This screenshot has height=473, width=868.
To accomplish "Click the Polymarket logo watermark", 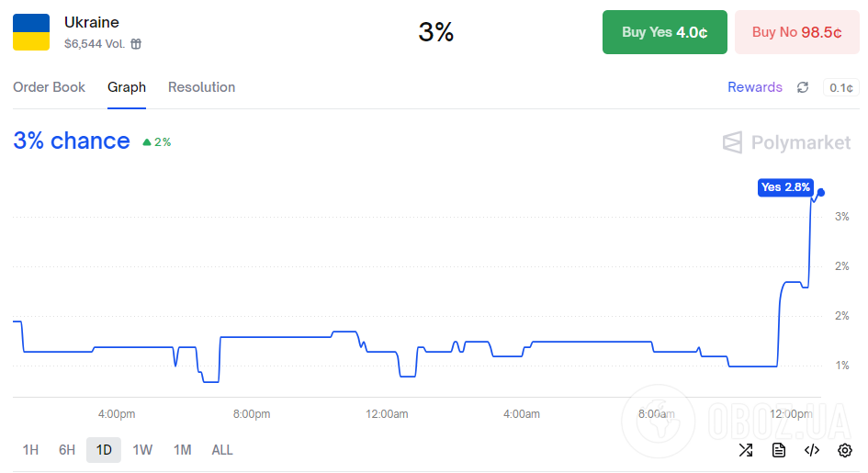I will coord(786,142).
